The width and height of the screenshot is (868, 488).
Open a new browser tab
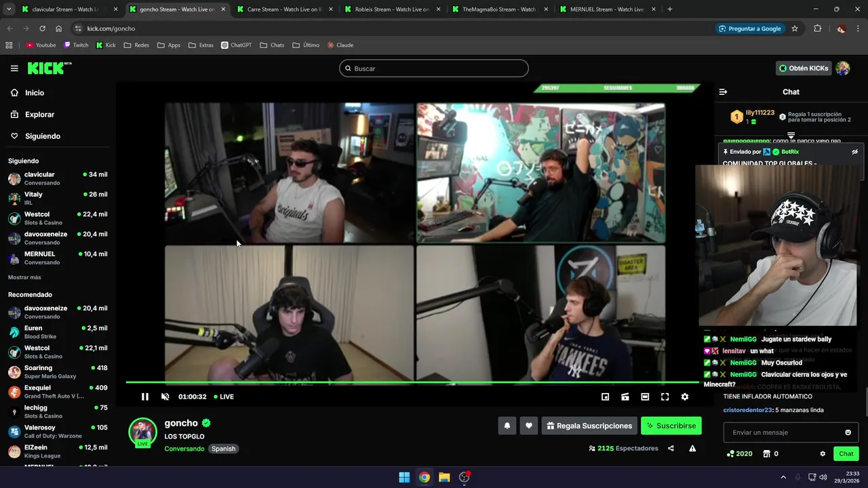click(x=670, y=9)
